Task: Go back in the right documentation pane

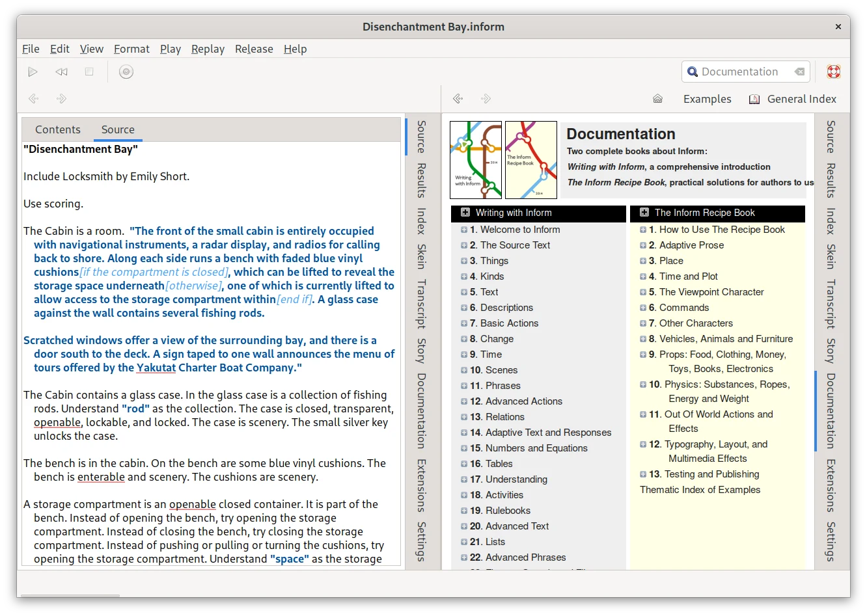Action: coord(458,99)
